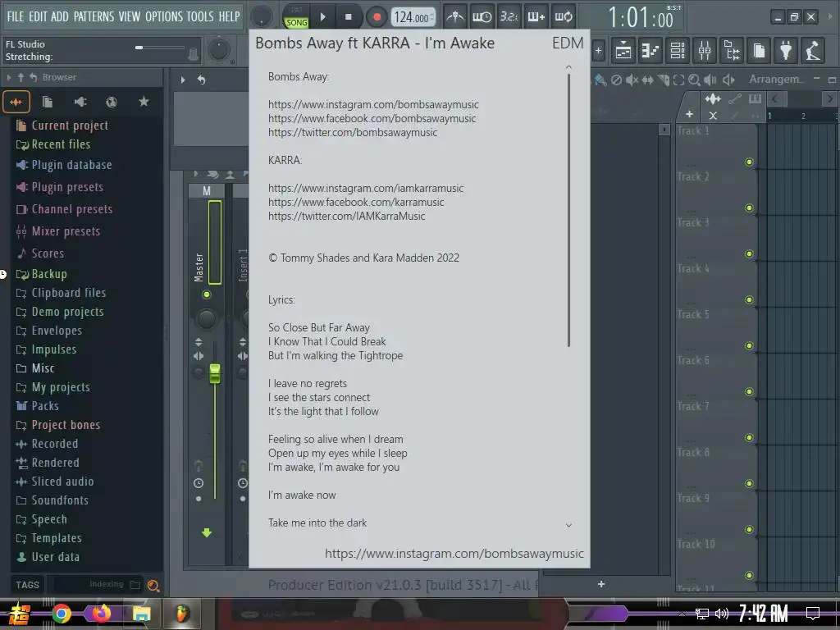
Task: Stop playback with the Stop button
Action: [x=348, y=17]
